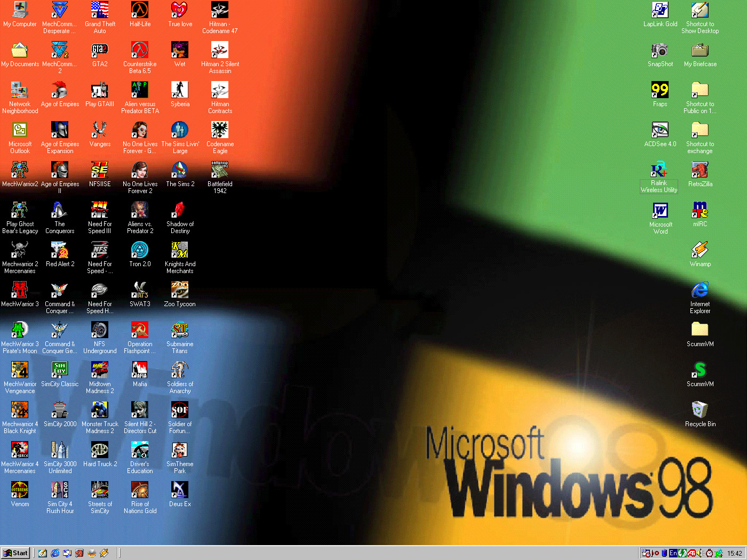Select Submarine Titans shortcut
The width and height of the screenshot is (747, 560).
pos(180,338)
